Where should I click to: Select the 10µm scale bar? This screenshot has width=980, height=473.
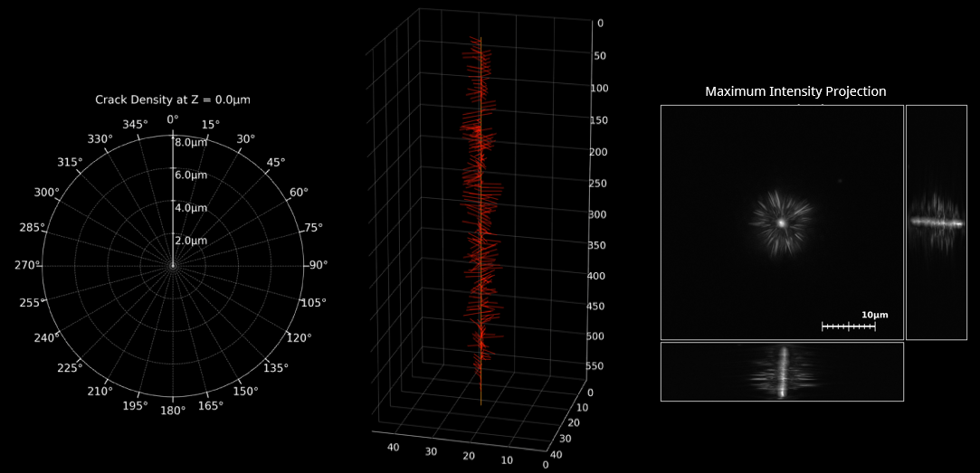pos(848,326)
